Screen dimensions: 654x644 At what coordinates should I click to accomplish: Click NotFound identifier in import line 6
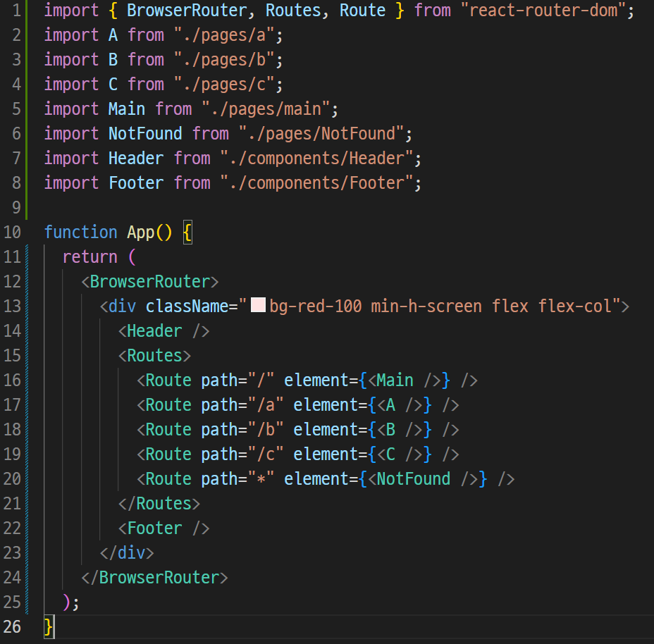tap(145, 133)
